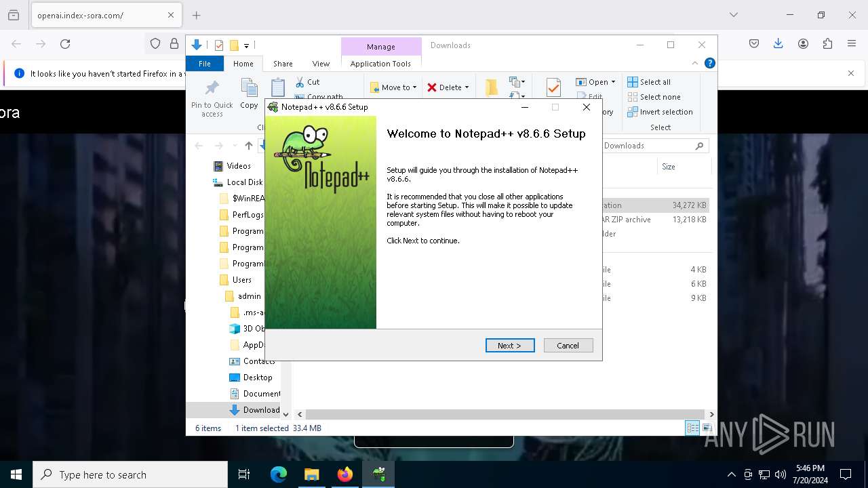Click quick access Properties icon
This screenshot has height=488, width=868.
coord(218,45)
